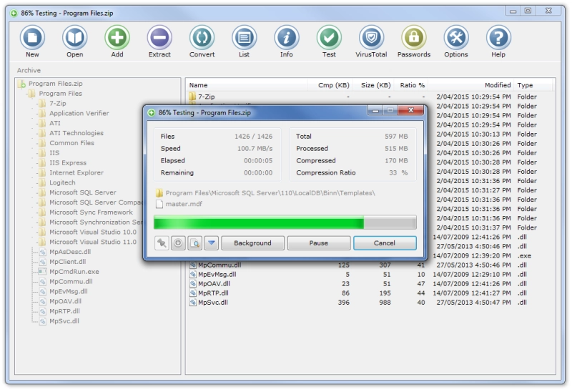This screenshot has width=572, height=392.
Task: Click the pin icon in the progress dialog
Action: click(x=162, y=243)
